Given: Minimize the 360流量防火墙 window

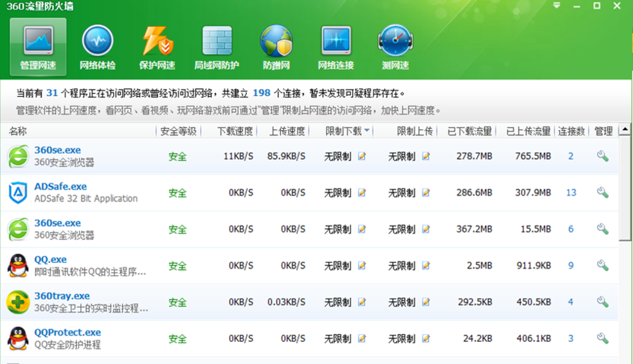Looking at the screenshot, I should pyautogui.click(x=577, y=6).
